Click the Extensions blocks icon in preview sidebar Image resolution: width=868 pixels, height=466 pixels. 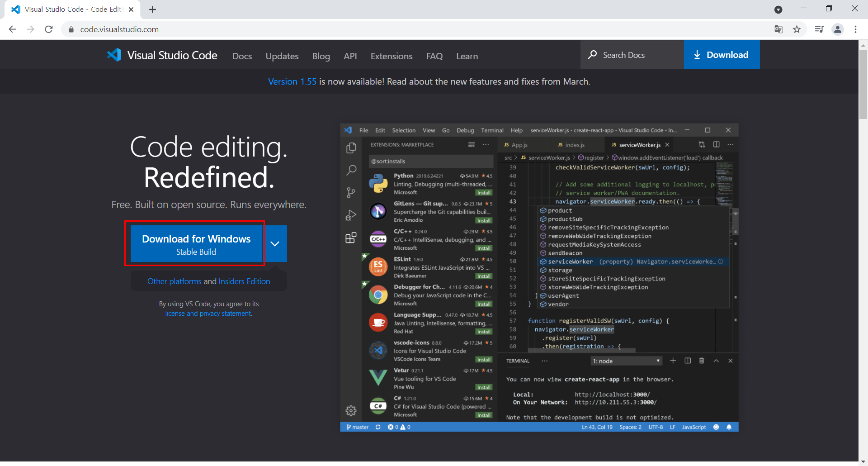click(351, 238)
